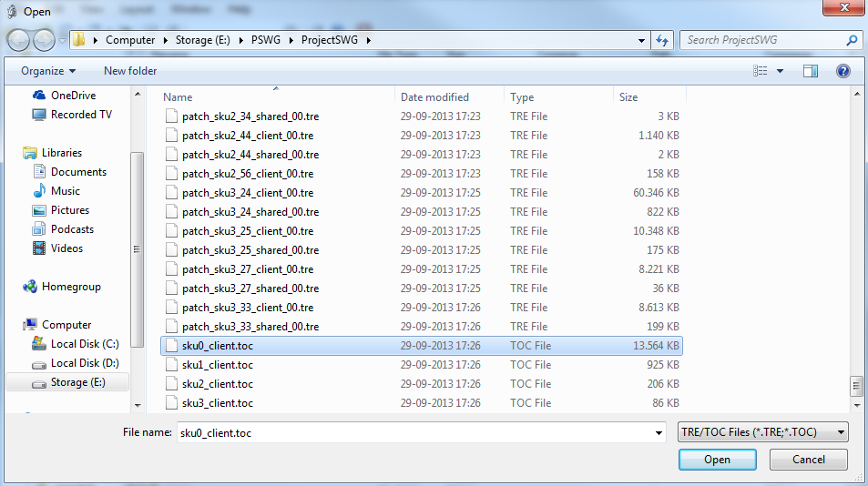Click the Refresh button next to address bar
868x486 pixels.
point(661,40)
